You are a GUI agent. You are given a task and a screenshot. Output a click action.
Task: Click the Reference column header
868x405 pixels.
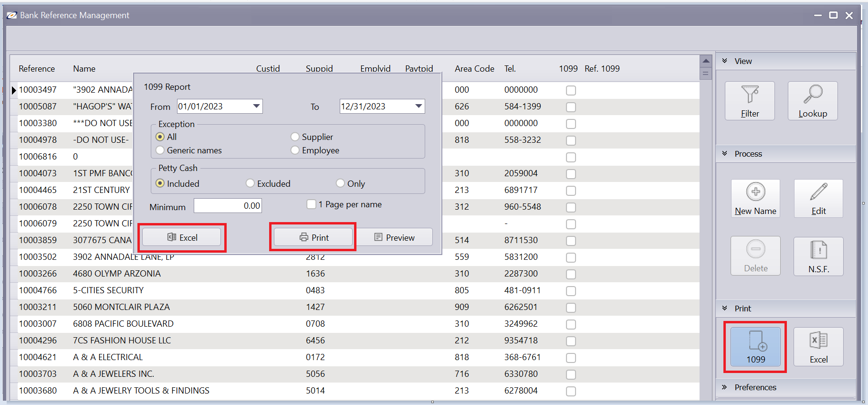click(x=37, y=69)
